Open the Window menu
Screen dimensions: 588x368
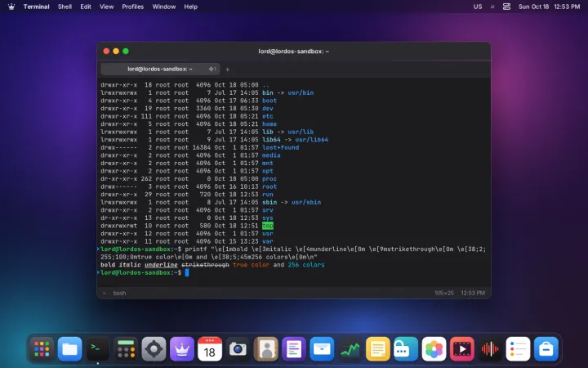click(x=164, y=7)
